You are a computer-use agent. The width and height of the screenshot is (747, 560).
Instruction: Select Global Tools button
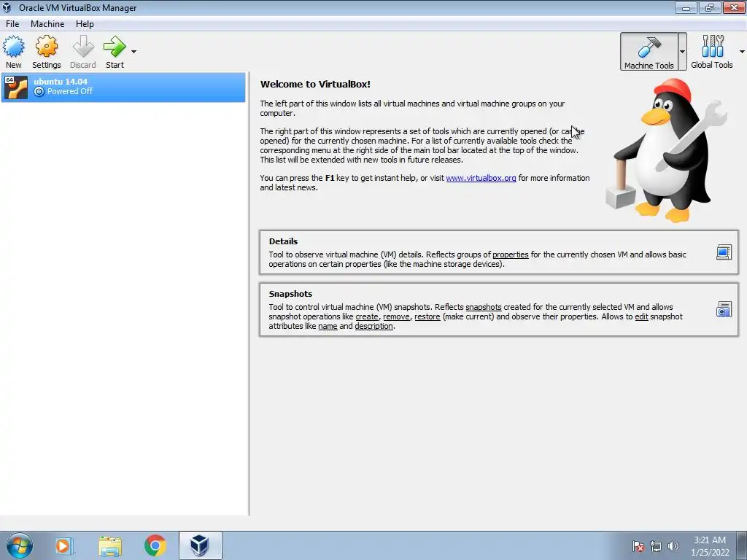coord(712,52)
